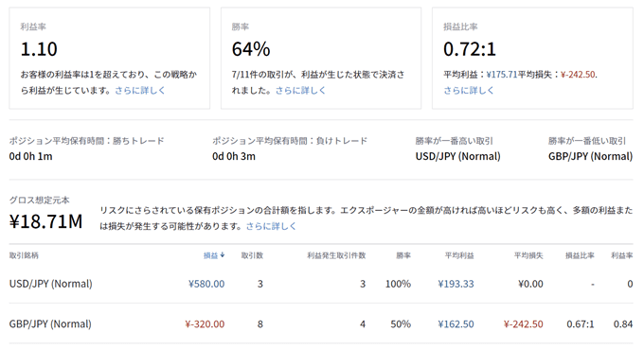The image size is (644, 349).
Task: Click the ¥-242.50 cell in GBP/JPY row
Action: click(523, 324)
